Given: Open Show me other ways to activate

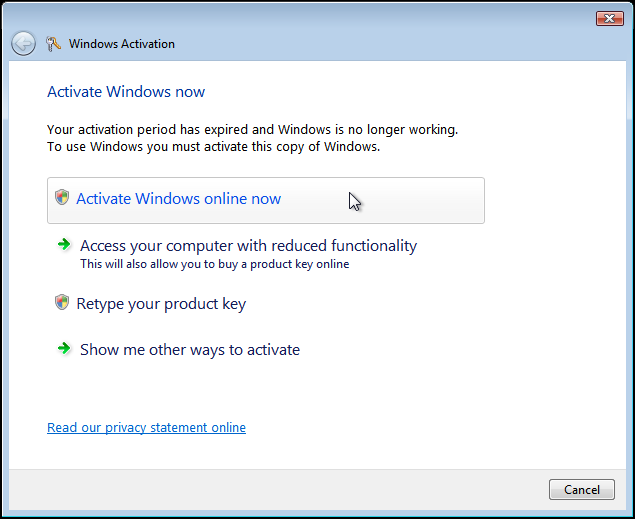Looking at the screenshot, I should click(x=190, y=350).
